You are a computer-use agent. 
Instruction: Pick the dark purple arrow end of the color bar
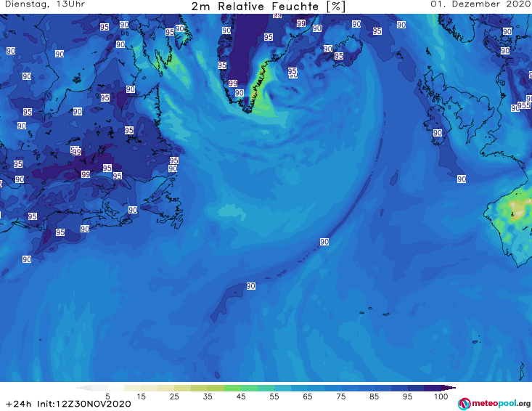click(449, 388)
